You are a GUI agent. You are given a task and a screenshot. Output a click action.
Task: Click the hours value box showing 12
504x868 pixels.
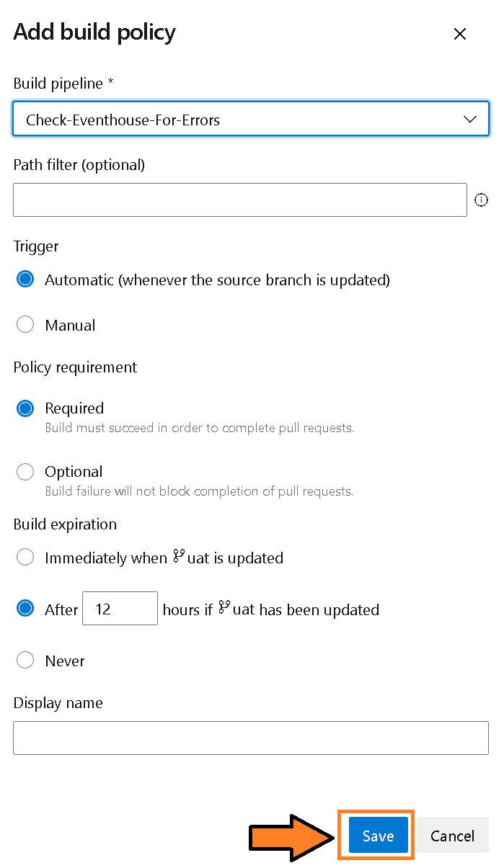120,608
